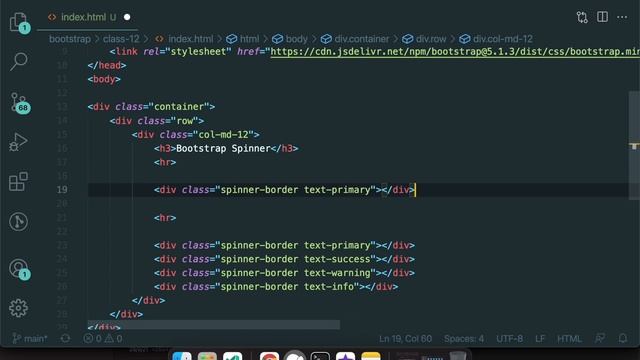Open the Manage settings gear
Viewport: 640px width, 360px height.
coord(18,308)
